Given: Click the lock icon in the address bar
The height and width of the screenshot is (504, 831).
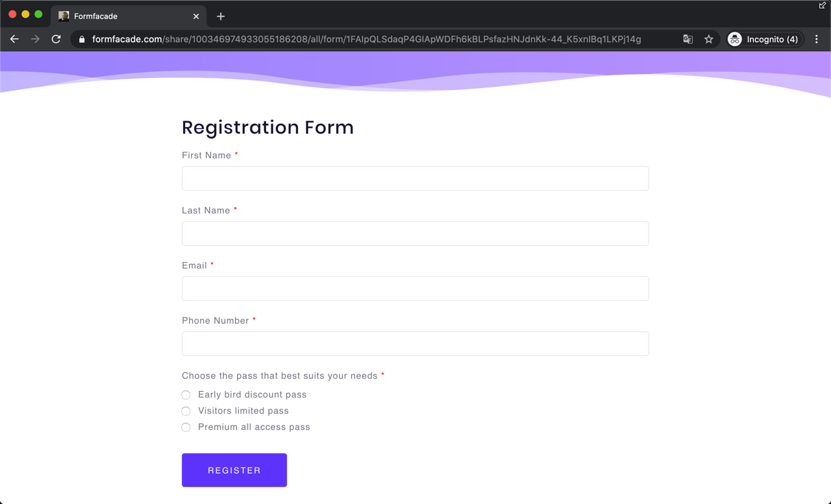Looking at the screenshot, I should (82, 40).
